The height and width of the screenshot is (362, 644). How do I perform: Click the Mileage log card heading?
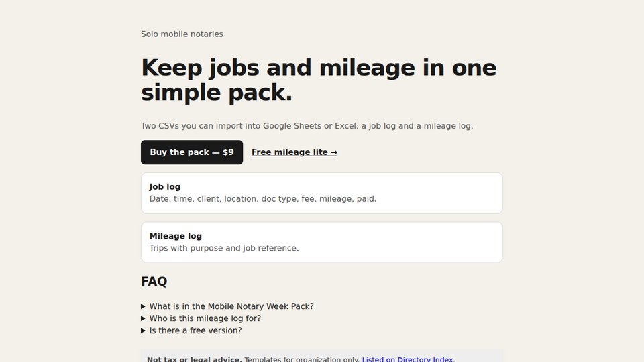click(x=175, y=236)
